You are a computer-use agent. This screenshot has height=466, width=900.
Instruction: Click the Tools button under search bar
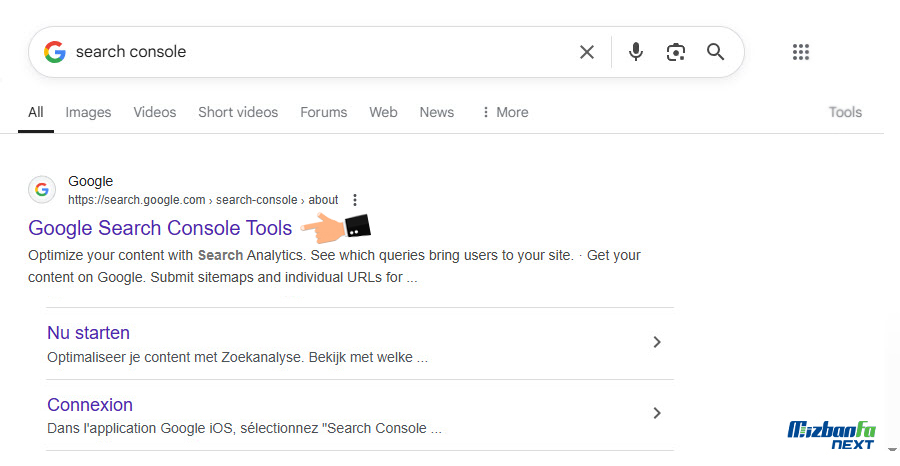pyautogui.click(x=845, y=112)
